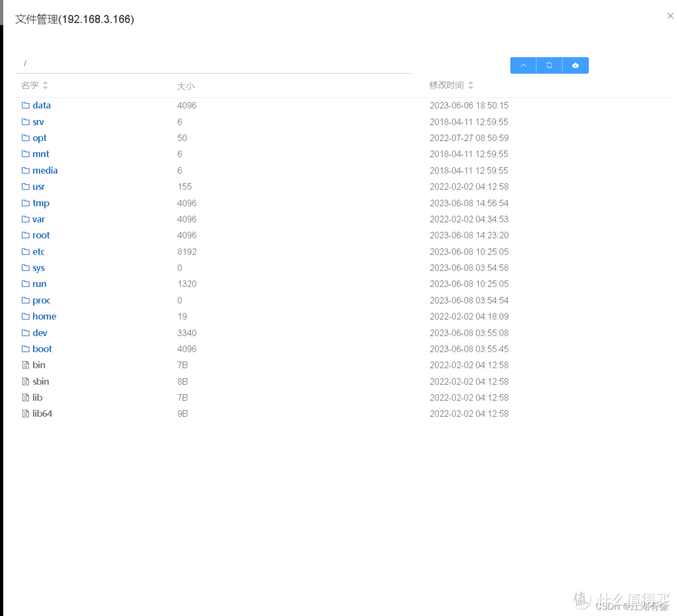Open the tmp directory

pos(40,202)
